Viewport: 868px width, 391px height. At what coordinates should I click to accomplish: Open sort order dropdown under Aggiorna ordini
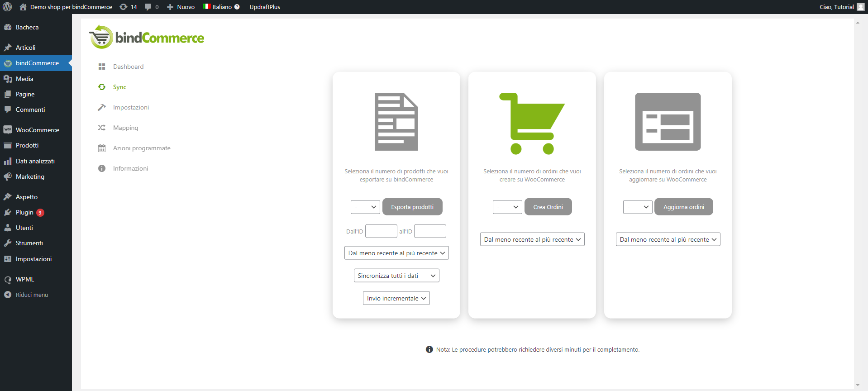click(x=668, y=239)
